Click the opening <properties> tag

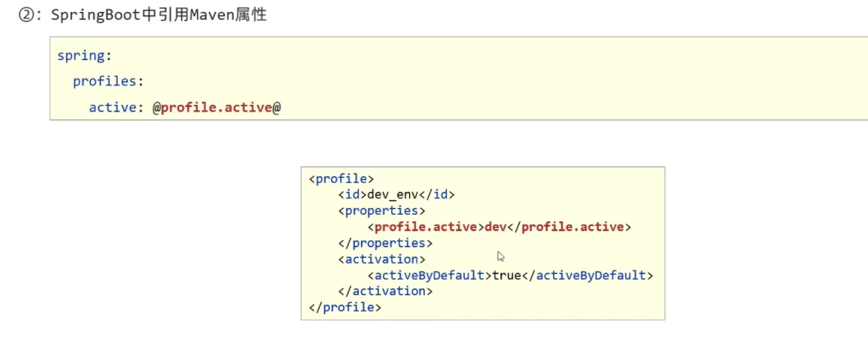(x=382, y=210)
